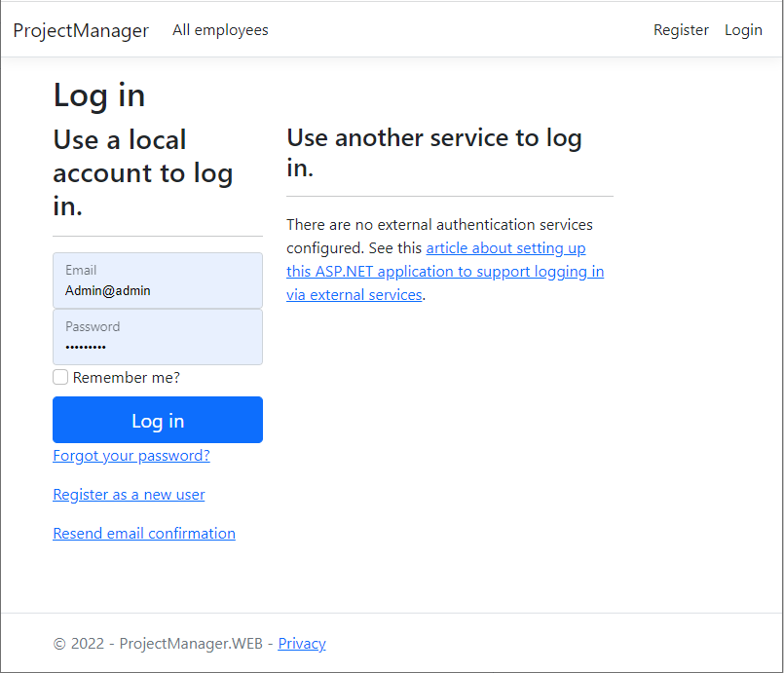
Task: Click the blue Log in button
Action: click(x=158, y=420)
